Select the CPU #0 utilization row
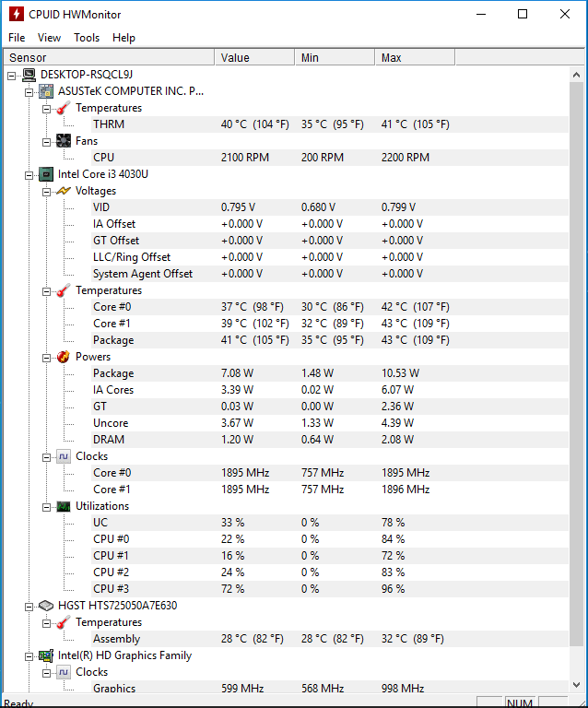 [330, 539]
